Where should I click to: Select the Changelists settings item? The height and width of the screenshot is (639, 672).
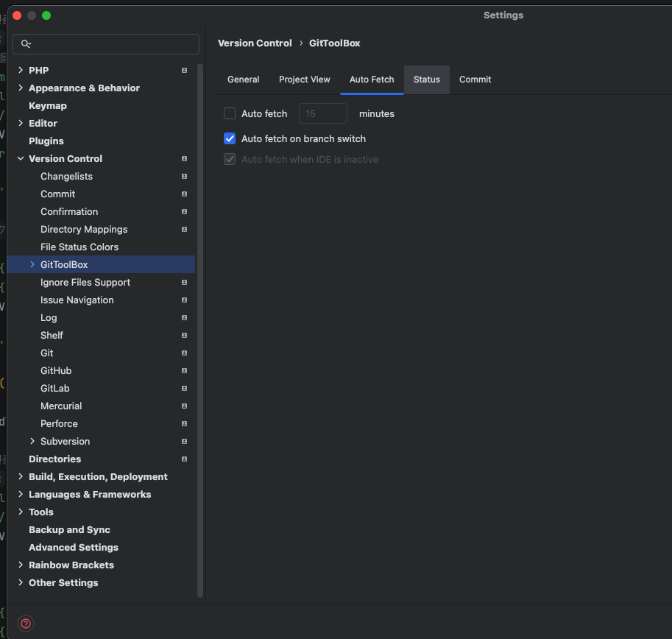coord(66,176)
